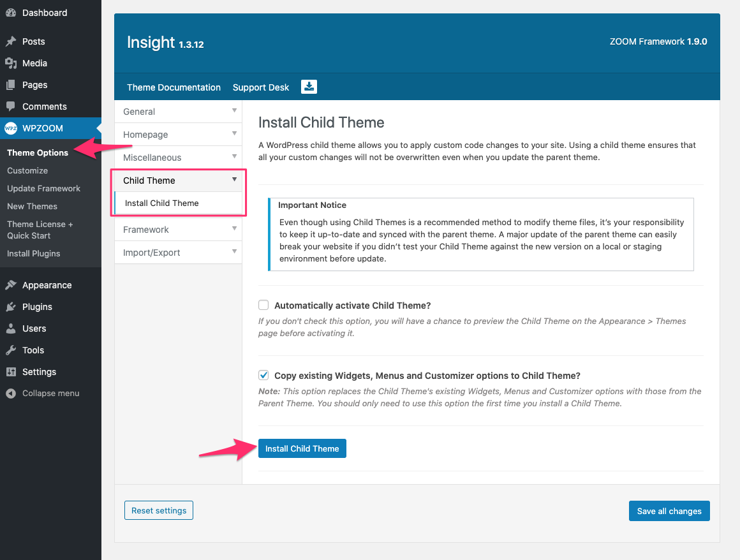The image size is (740, 560).
Task: Expand the Miscellaneous section arrow
Action: click(x=234, y=156)
